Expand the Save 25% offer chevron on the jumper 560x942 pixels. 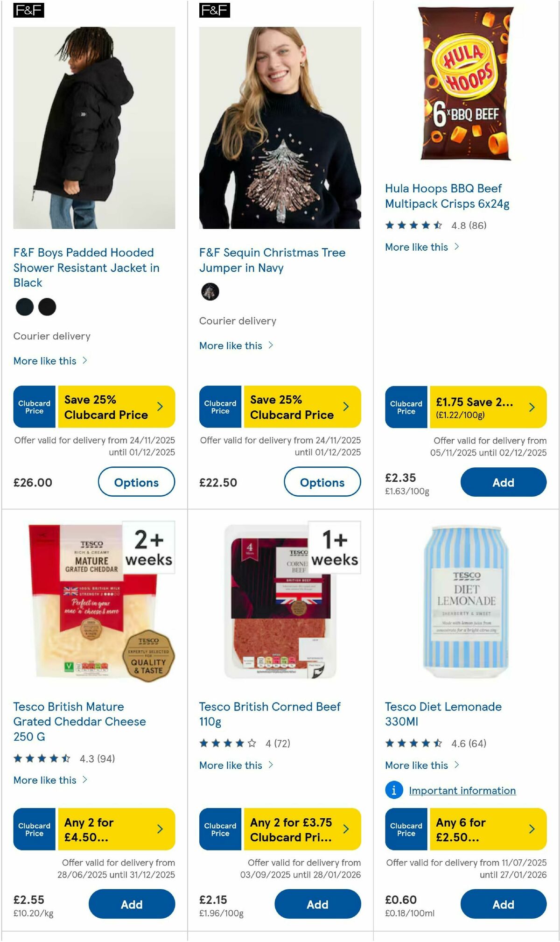click(346, 407)
